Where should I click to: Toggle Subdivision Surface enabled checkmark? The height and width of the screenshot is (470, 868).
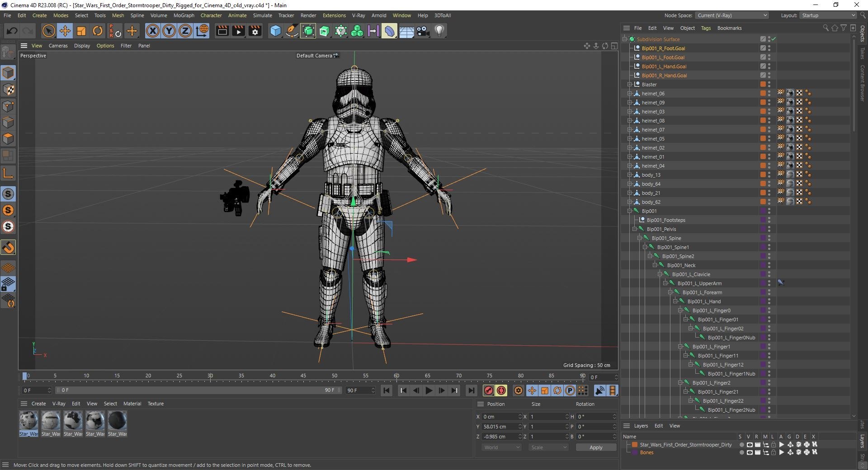click(x=774, y=39)
